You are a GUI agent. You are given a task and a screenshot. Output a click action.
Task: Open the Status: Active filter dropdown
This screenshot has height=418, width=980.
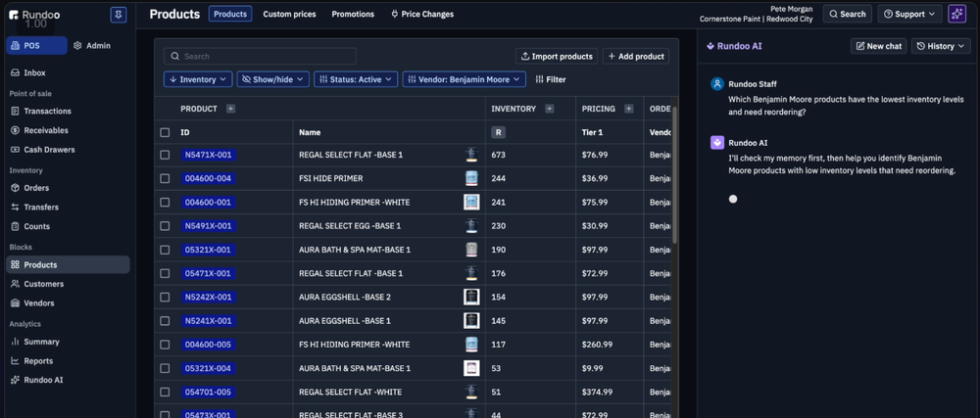pos(355,79)
